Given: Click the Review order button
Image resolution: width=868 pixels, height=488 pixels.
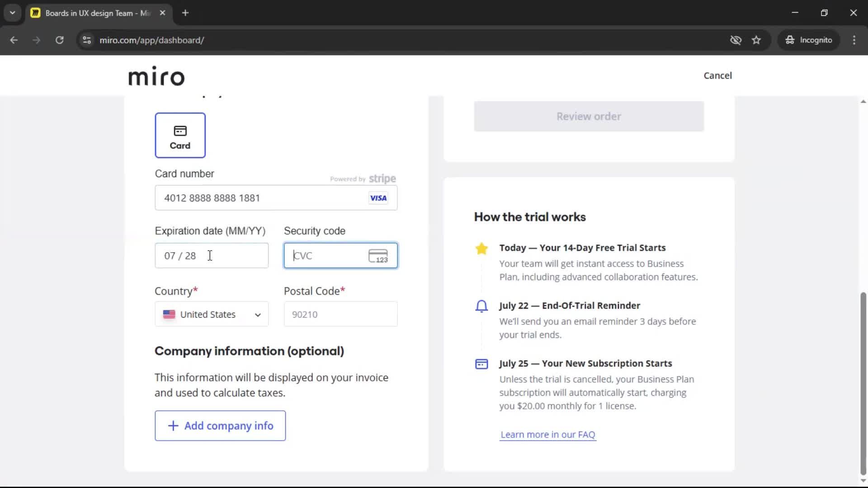Looking at the screenshot, I should (x=589, y=116).
